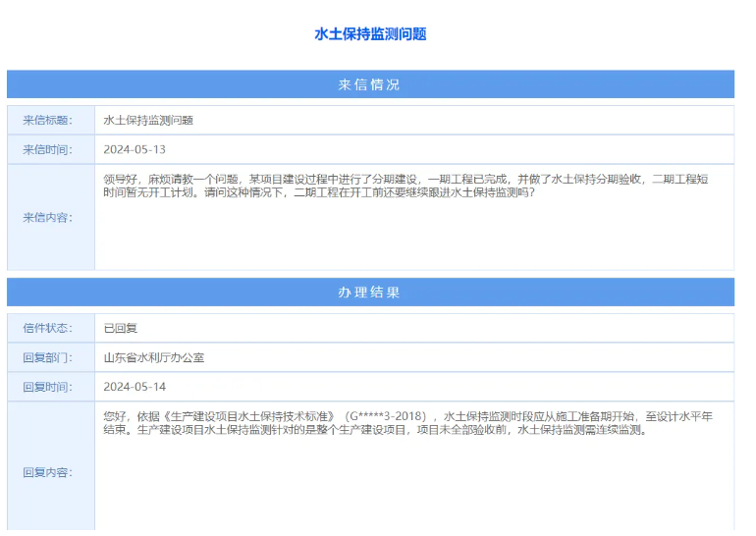Image resolution: width=756 pixels, height=536 pixels.
Task: Click the reply date 2024-05-14
Action: click(135, 387)
